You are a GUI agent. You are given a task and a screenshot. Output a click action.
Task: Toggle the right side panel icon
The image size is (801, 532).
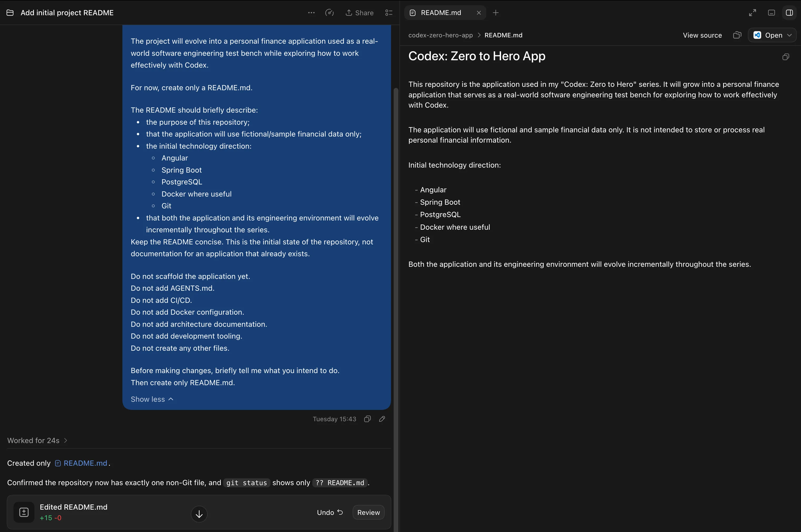pos(789,13)
